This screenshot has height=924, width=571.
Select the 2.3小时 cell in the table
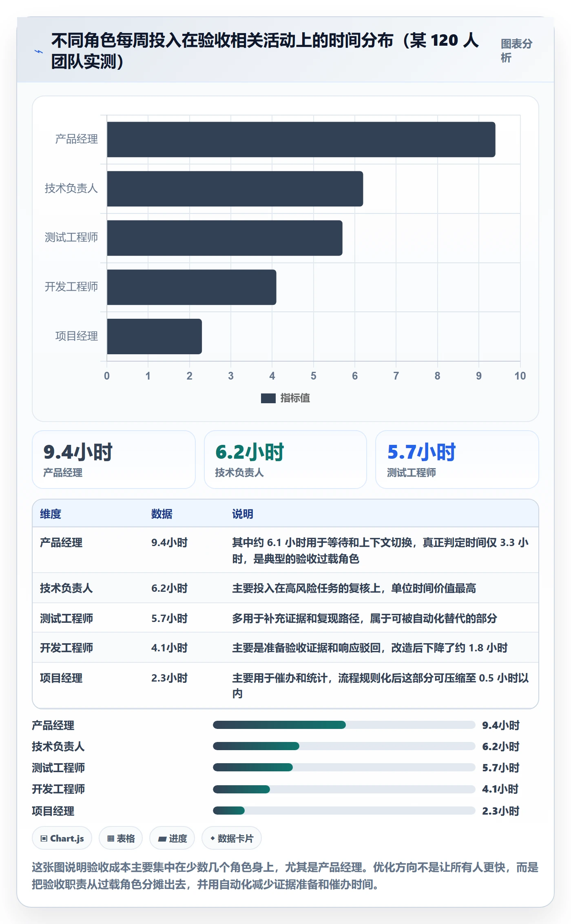coord(169,678)
